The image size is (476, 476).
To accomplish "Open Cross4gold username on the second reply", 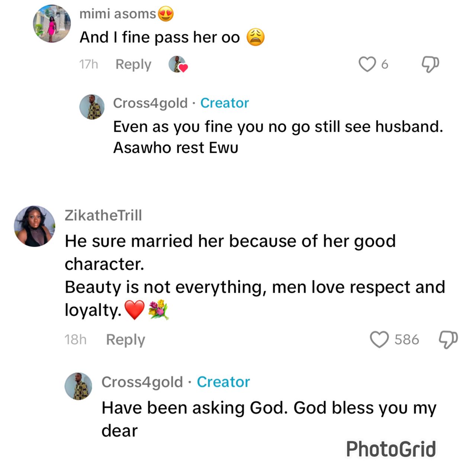I will [x=142, y=382].
